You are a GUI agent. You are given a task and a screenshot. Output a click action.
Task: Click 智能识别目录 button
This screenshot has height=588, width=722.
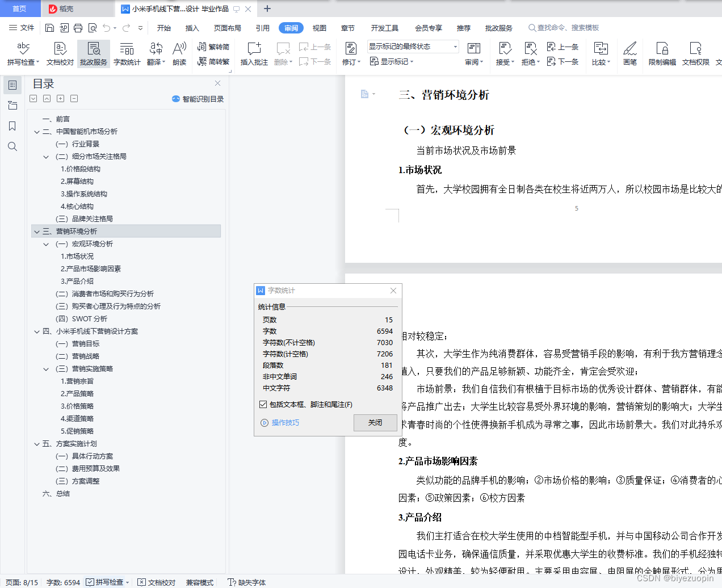[x=198, y=99]
